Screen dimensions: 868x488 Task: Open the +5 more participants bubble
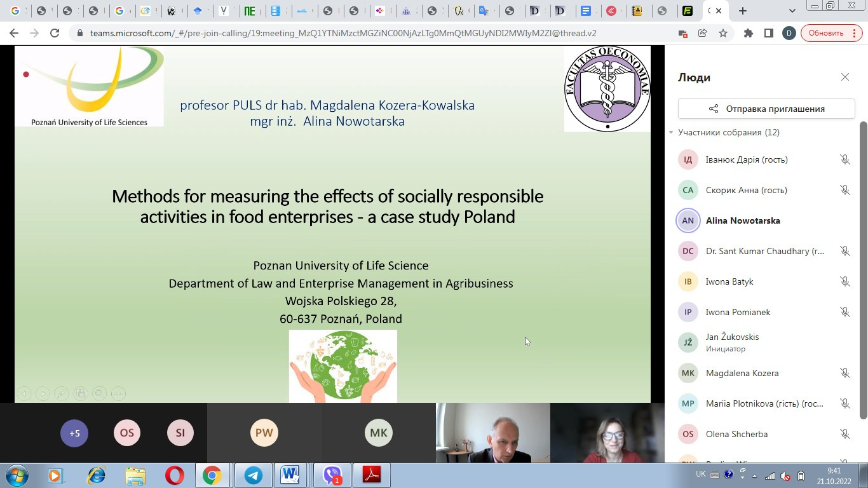74,433
